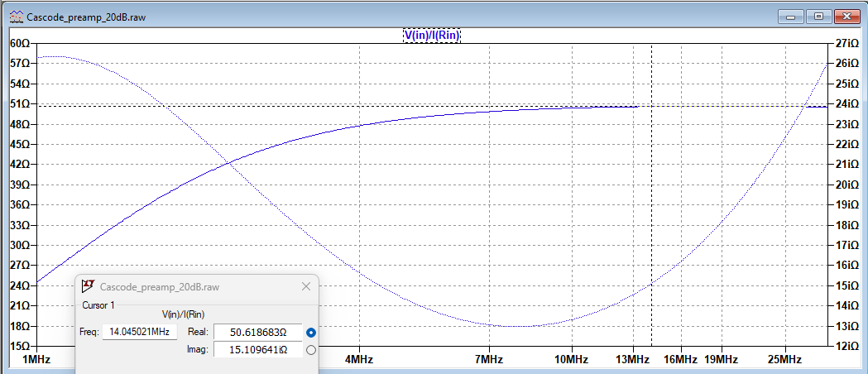This screenshot has width=868, height=374.
Task: Click the 1MHz frequency axis label
Action: [x=36, y=360]
